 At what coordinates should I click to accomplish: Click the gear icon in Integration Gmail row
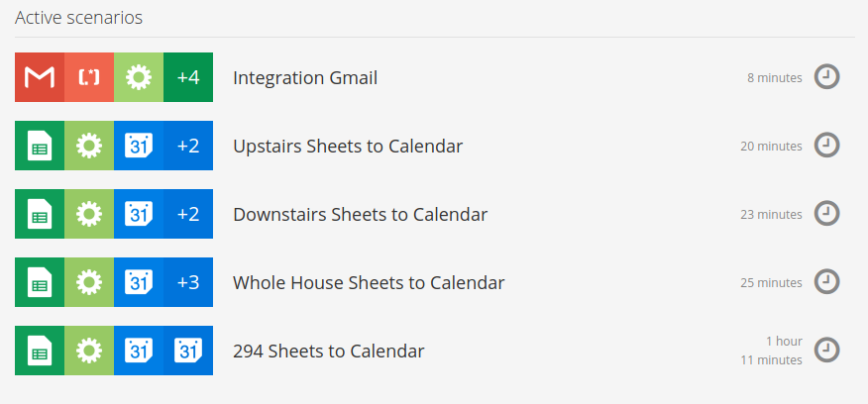click(x=139, y=77)
